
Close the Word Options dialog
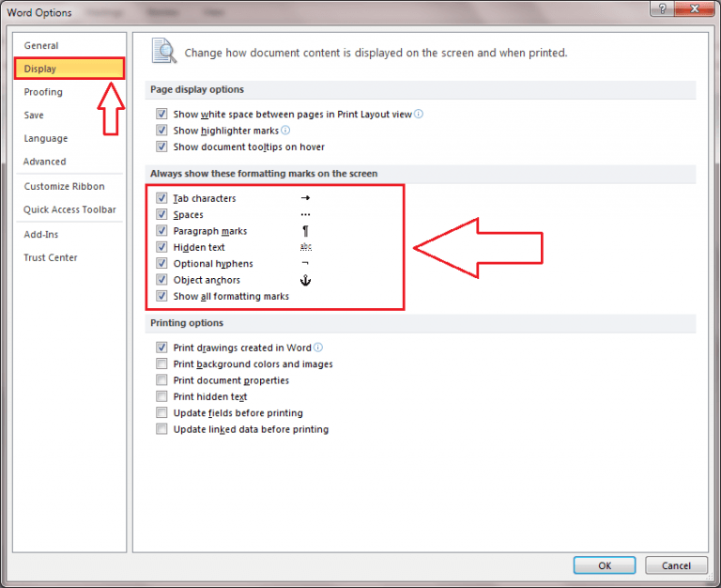[695, 8]
